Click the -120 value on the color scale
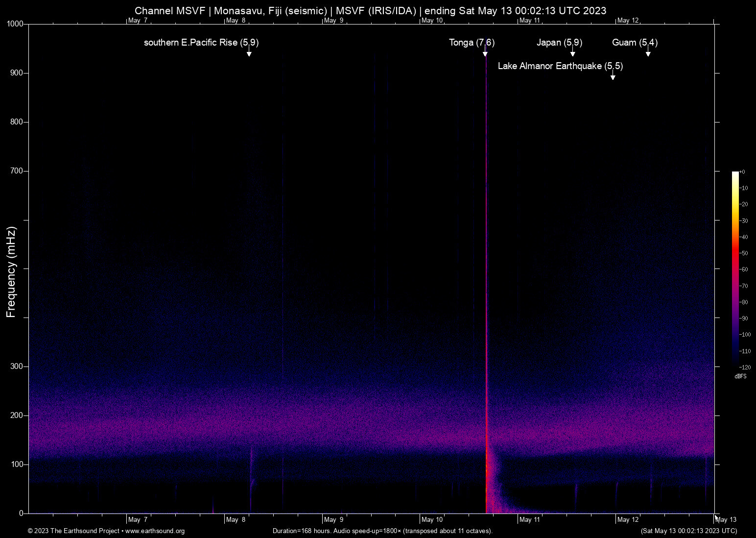Viewport: 756px width, 538px height. (745, 367)
